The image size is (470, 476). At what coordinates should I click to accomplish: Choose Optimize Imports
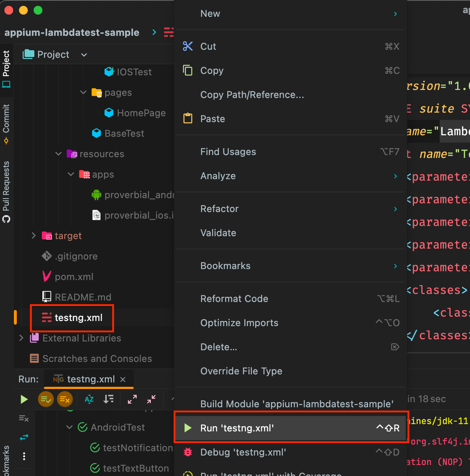click(x=291, y=323)
